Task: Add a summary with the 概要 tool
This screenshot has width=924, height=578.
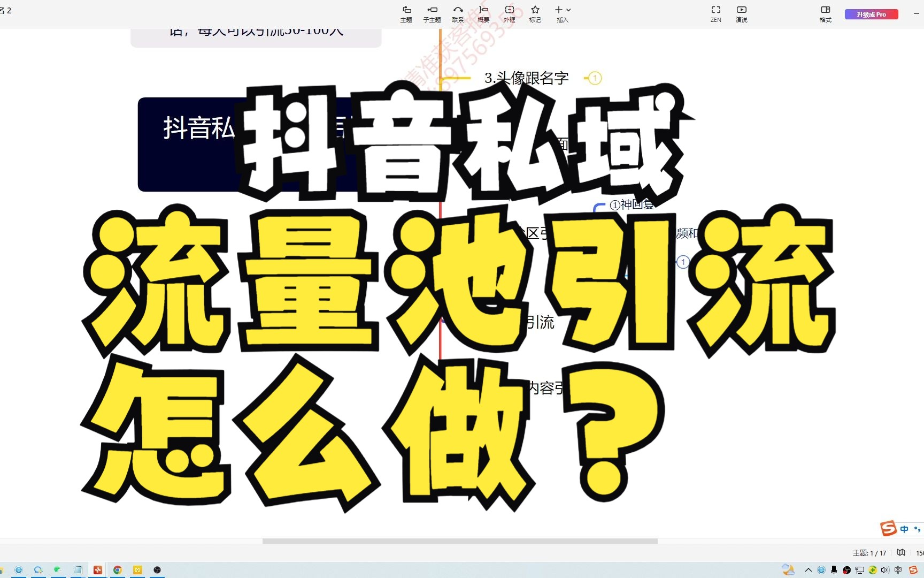Action: click(x=483, y=13)
